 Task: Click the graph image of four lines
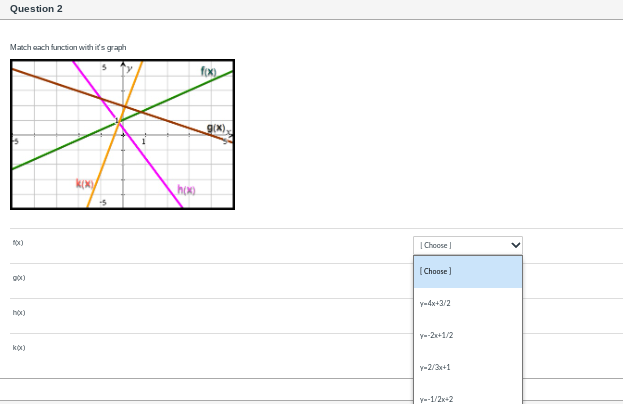tap(122, 134)
